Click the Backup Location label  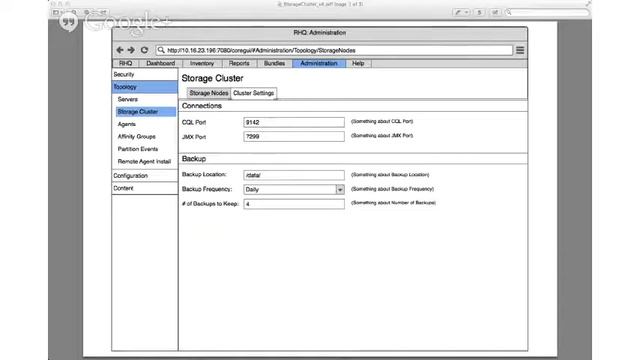coord(204,174)
